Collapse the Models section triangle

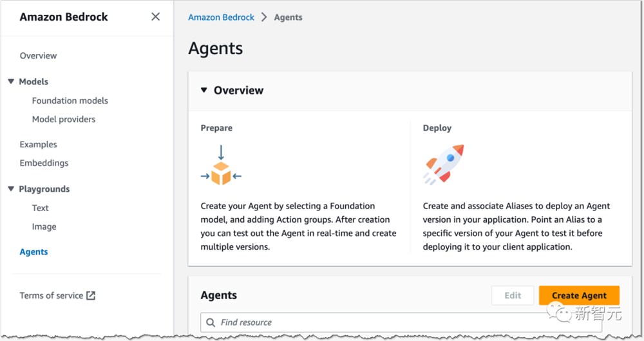11,82
